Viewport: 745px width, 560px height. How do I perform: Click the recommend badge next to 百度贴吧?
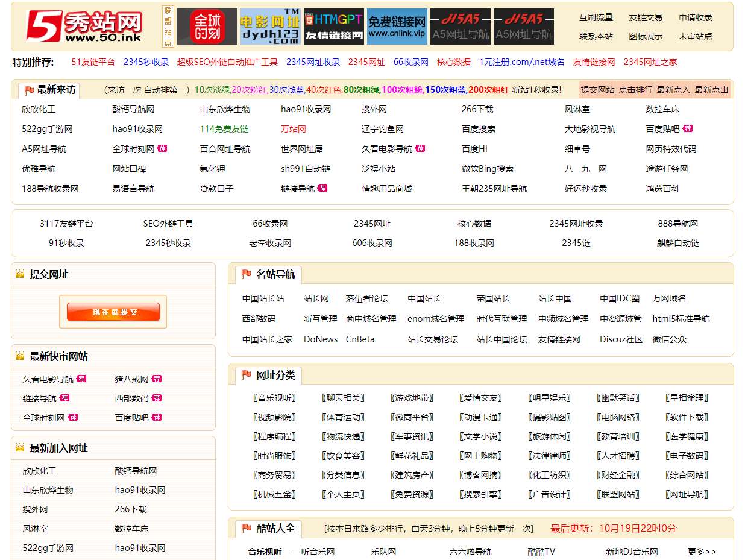click(x=687, y=129)
